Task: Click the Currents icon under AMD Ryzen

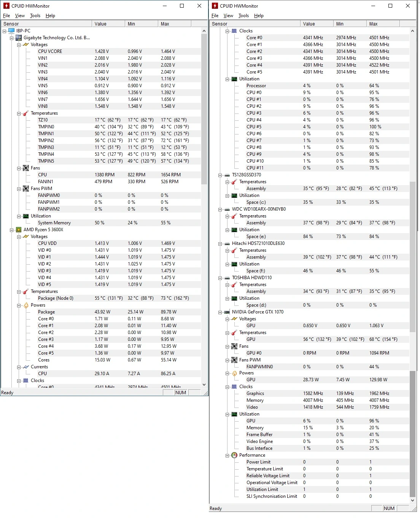Action: pyautogui.click(x=26, y=367)
